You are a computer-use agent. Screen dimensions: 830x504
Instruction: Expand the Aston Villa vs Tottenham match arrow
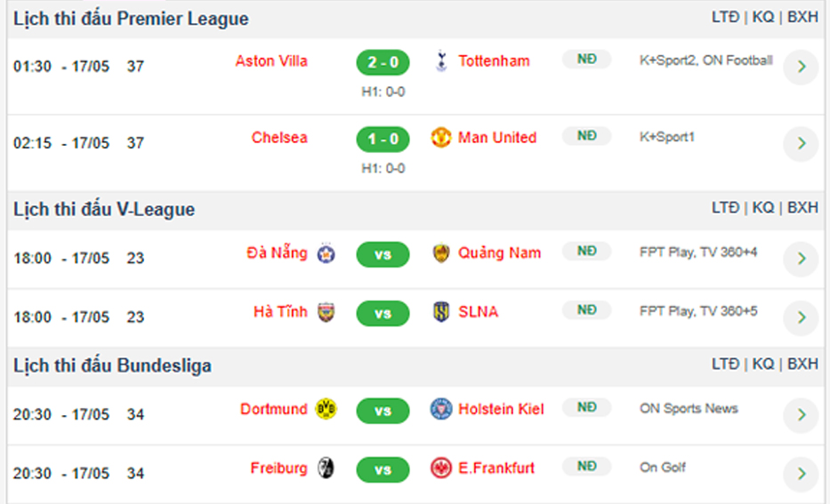[x=801, y=67]
